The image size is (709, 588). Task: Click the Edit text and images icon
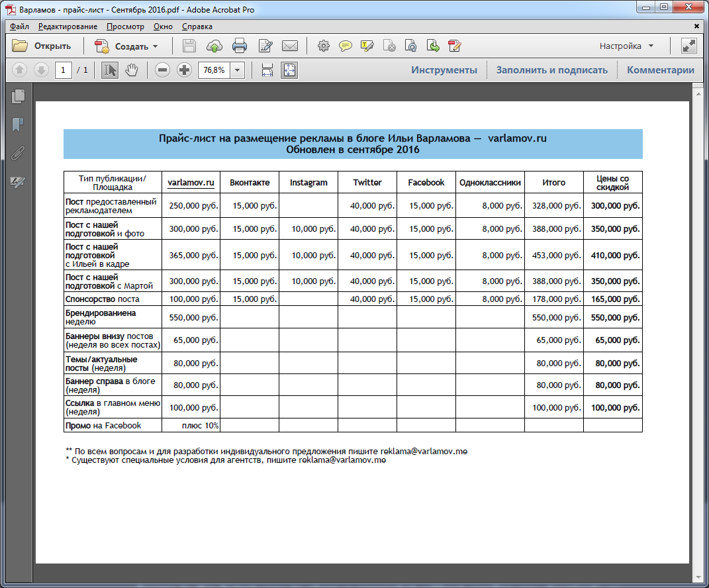(x=265, y=46)
